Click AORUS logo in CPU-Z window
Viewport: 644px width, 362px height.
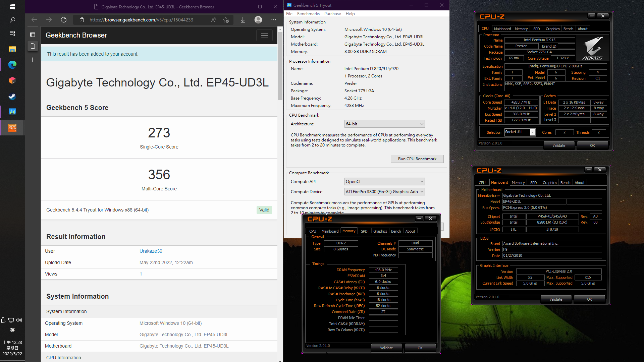(x=592, y=49)
